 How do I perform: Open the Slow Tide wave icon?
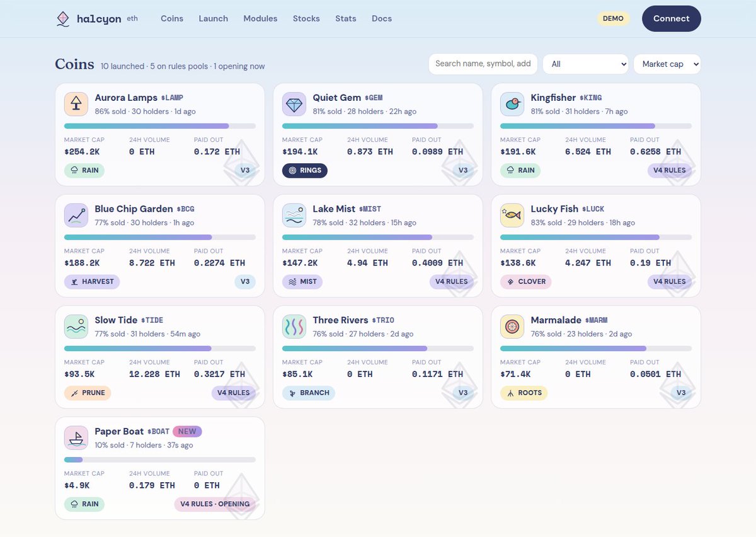pos(76,326)
